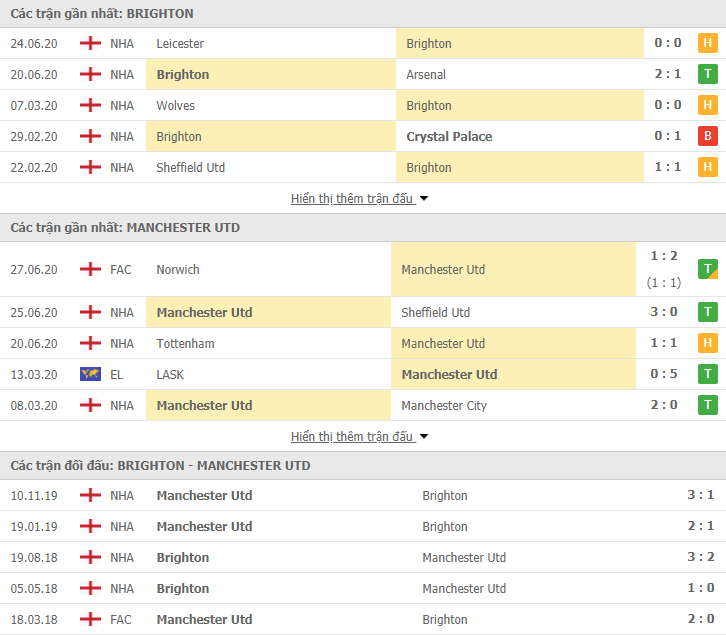Open second 'Hiển thị thêm trận đấu' link

(352, 437)
